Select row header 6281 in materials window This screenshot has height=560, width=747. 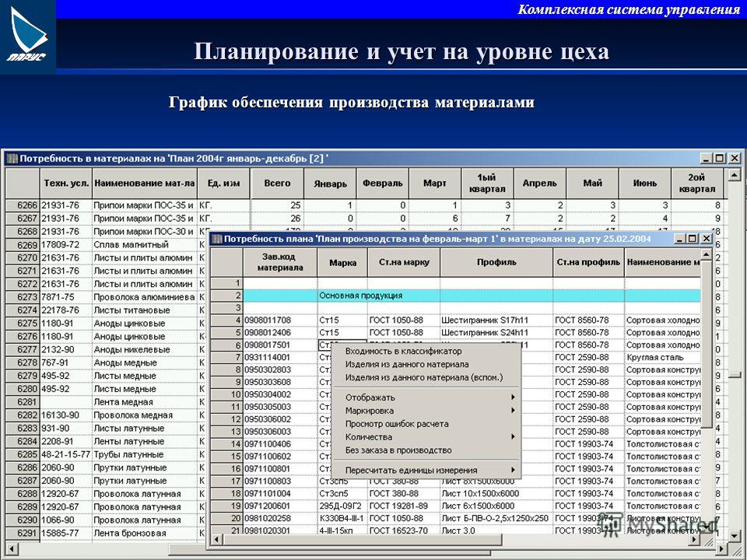[23, 402]
